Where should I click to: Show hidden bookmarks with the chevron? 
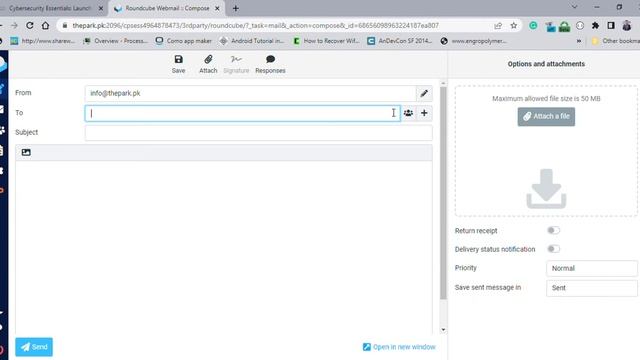(x=579, y=41)
